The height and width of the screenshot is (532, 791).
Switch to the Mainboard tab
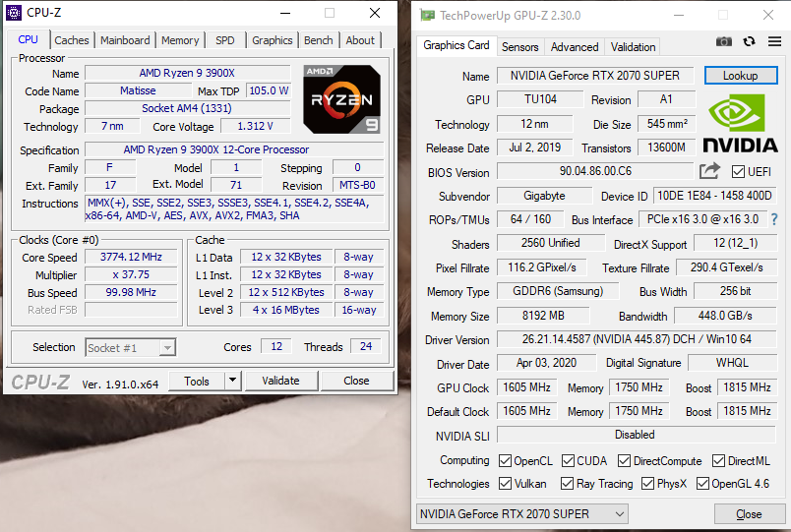[x=125, y=40]
